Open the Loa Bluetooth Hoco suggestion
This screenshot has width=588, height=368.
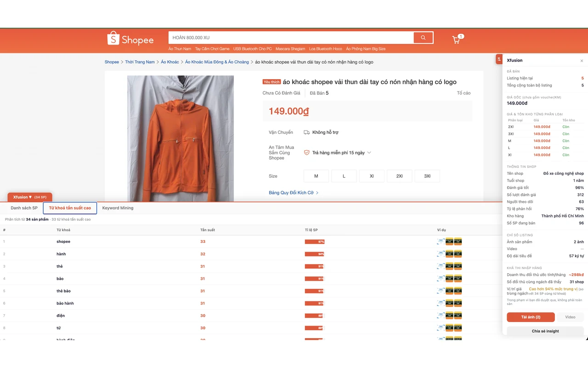326,49
